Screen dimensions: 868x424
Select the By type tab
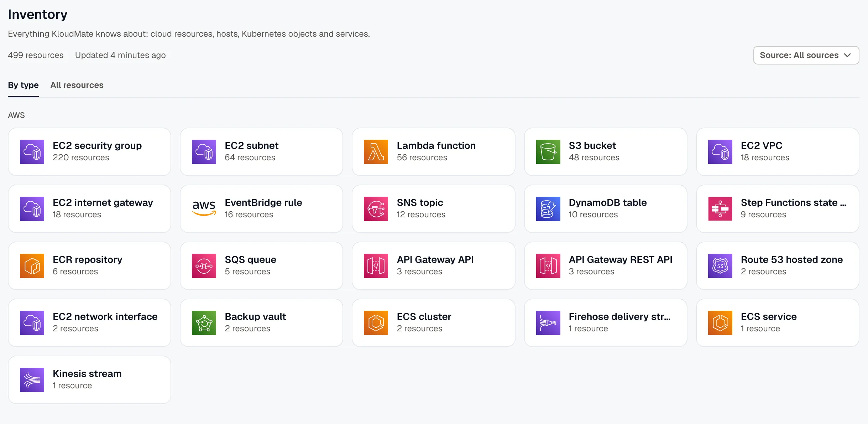pos(23,85)
